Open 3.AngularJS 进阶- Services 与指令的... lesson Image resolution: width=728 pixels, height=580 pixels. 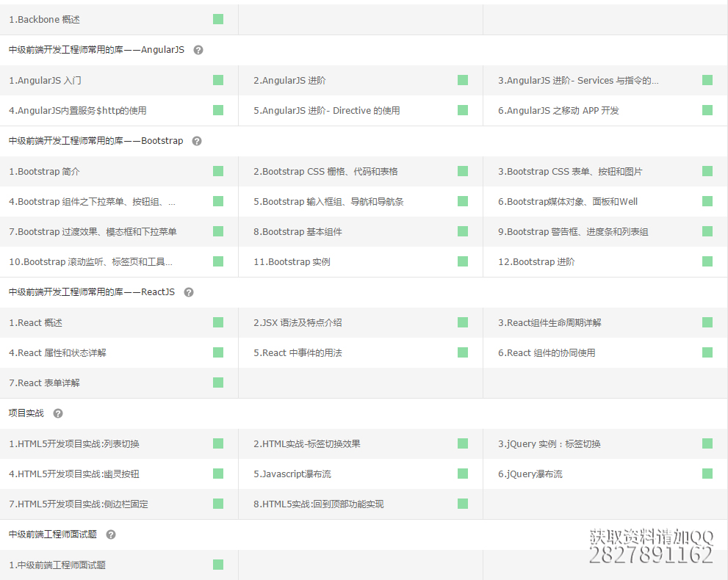click(x=578, y=81)
